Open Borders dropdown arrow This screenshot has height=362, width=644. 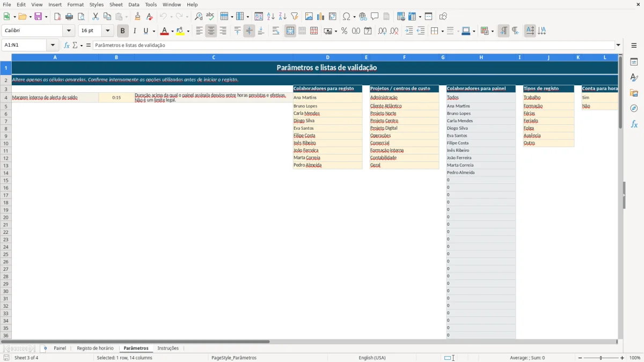442,31
